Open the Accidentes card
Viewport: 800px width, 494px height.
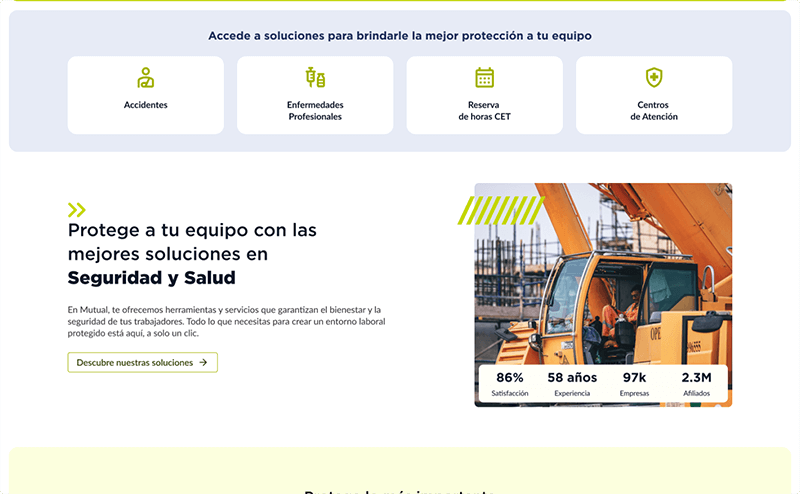(x=145, y=95)
